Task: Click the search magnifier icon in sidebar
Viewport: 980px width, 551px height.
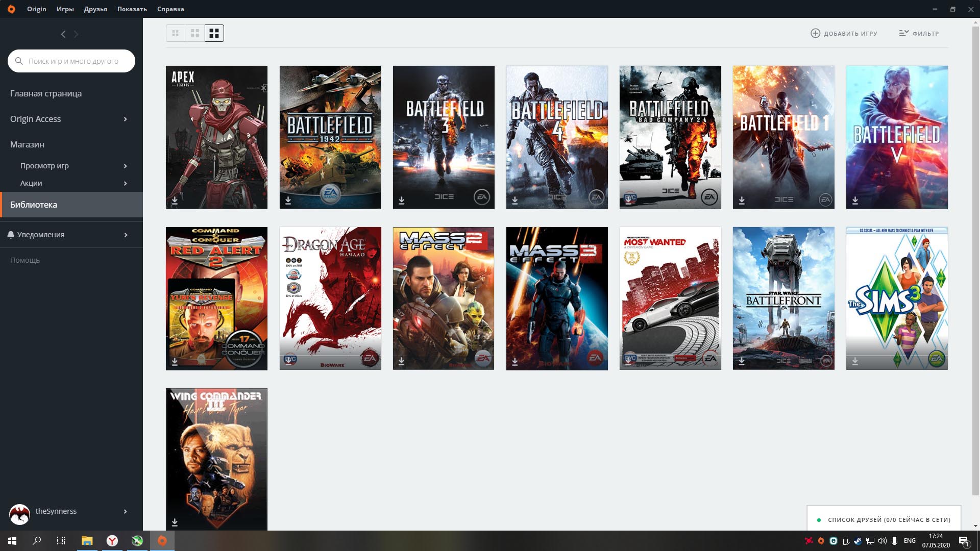Action: coord(19,61)
